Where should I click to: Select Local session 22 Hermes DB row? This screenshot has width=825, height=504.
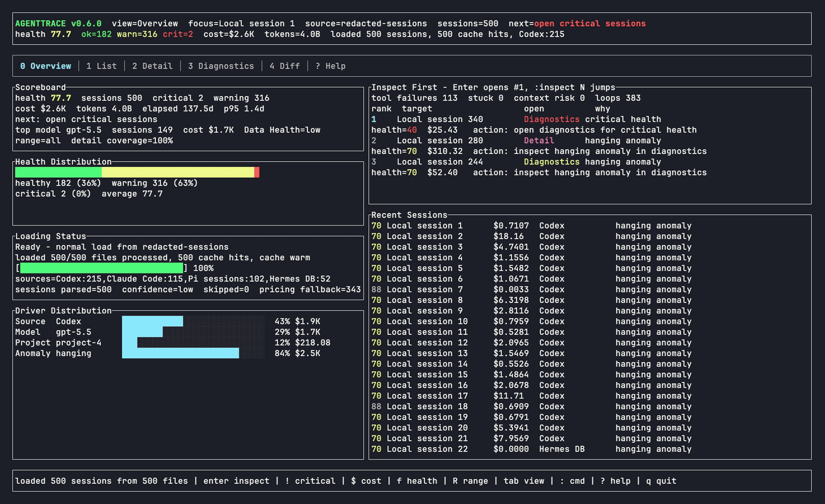532,449
